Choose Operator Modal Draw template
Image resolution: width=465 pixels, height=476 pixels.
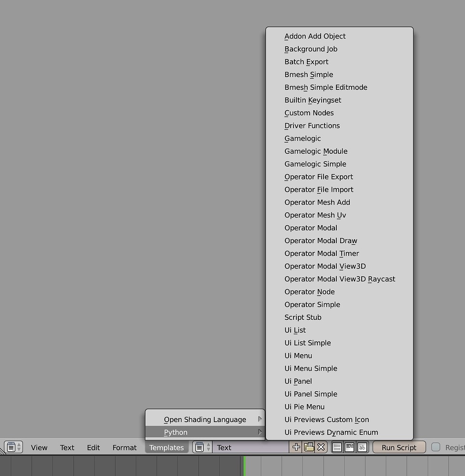[340, 240]
